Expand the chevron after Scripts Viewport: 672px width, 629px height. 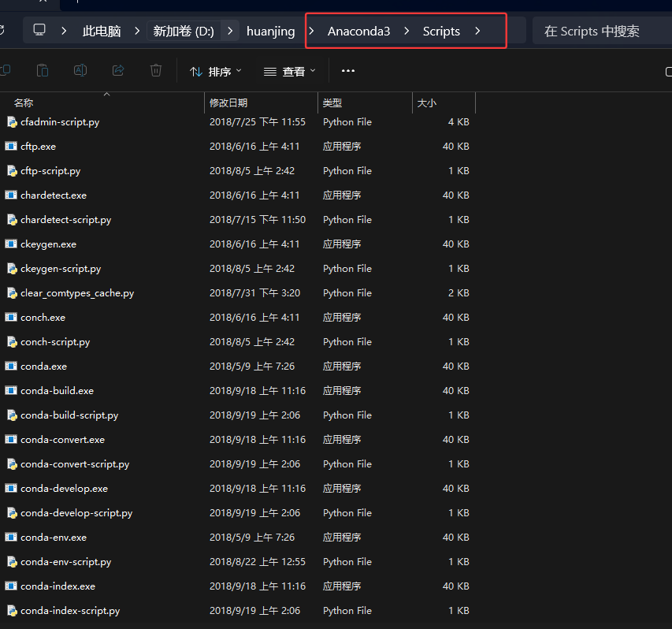tap(477, 31)
